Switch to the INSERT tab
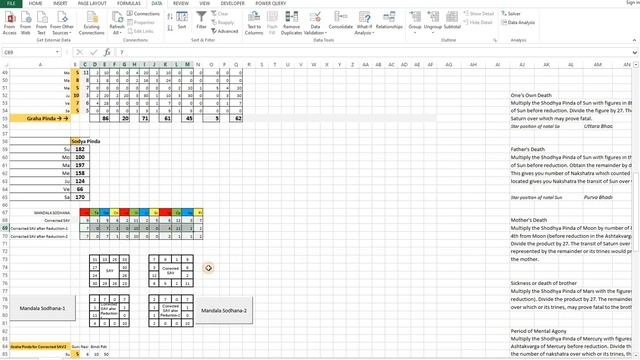 [x=60, y=3]
